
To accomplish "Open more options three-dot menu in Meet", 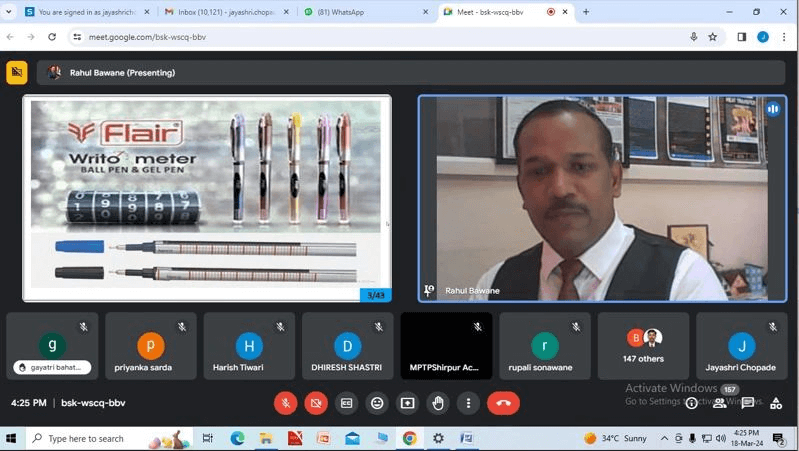I will click(x=468, y=403).
